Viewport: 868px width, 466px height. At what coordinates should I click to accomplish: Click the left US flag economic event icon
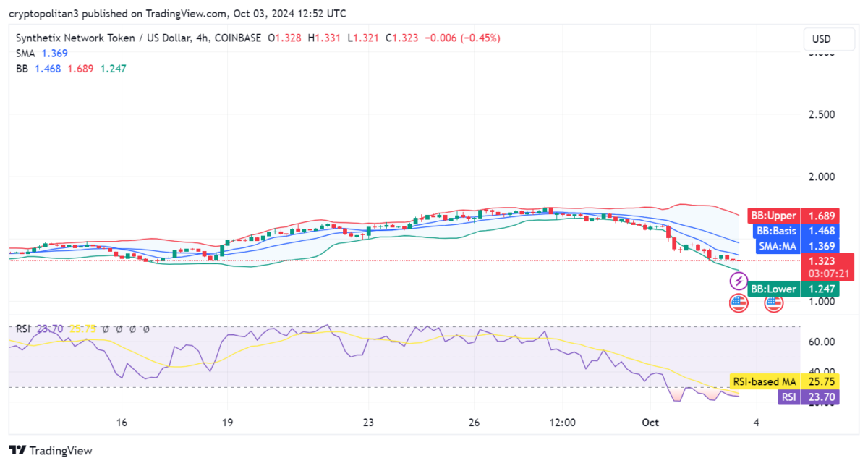tap(738, 303)
